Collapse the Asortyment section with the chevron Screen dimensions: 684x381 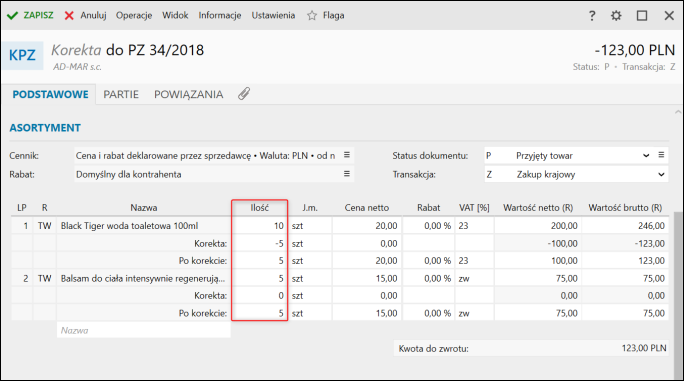tap(678, 113)
